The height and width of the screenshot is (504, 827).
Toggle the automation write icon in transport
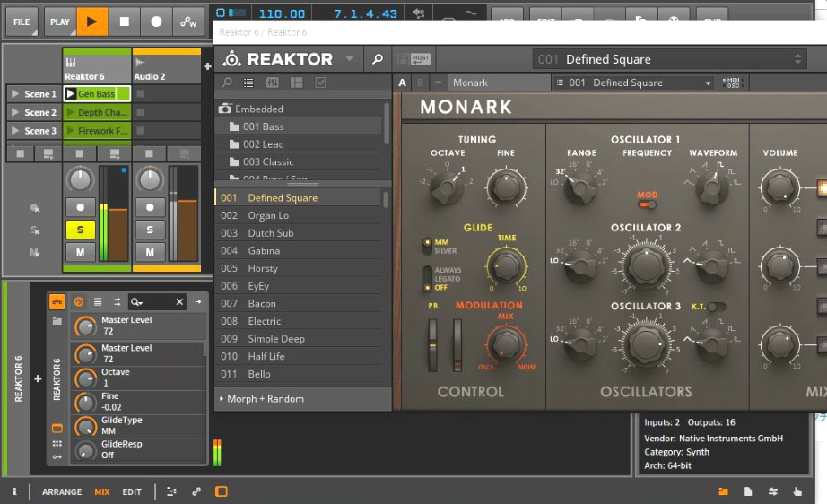click(x=187, y=22)
